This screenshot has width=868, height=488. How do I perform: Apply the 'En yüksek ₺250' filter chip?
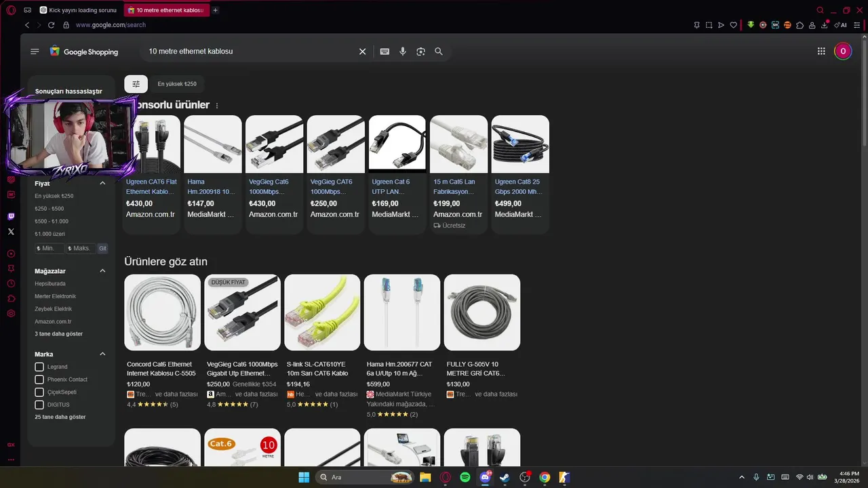[177, 84]
